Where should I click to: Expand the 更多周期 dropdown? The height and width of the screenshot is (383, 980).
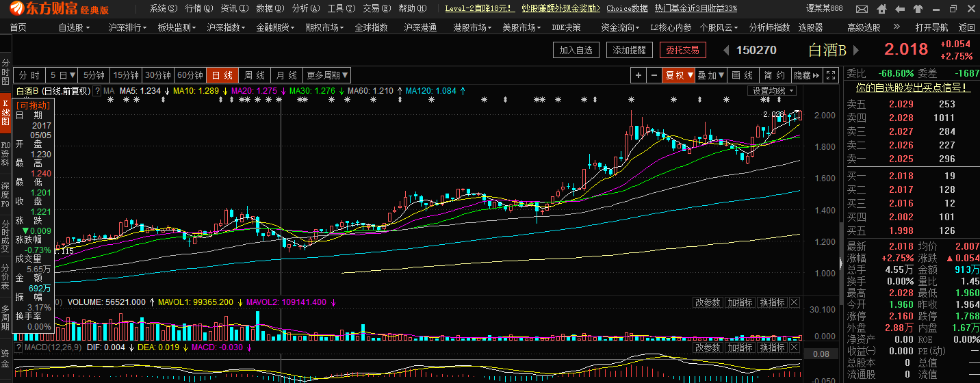[x=327, y=75]
